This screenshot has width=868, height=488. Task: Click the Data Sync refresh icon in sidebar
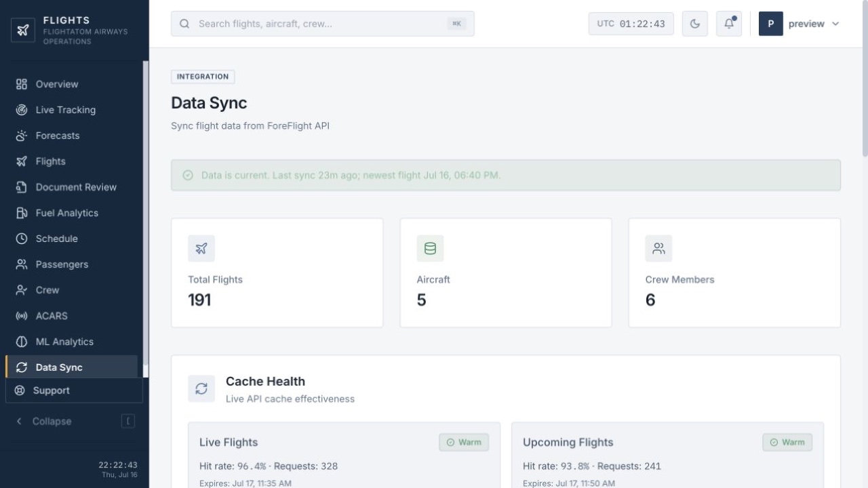click(22, 367)
